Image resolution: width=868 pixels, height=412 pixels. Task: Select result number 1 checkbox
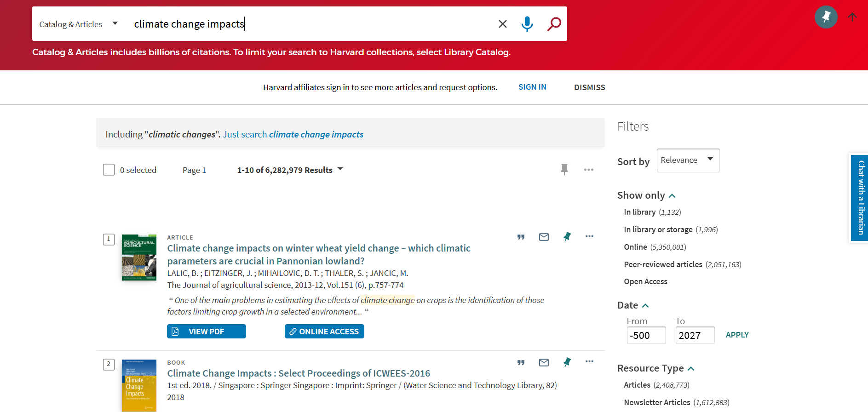(x=109, y=239)
